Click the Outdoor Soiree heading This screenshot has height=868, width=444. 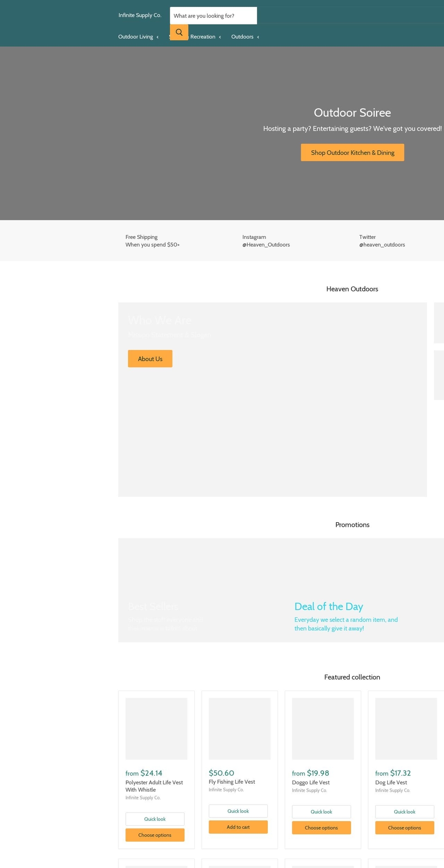pyautogui.click(x=352, y=112)
